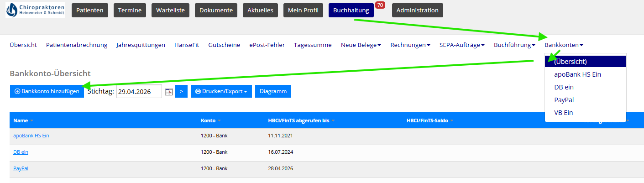Viewport: 644px width, 183px height.
Task: Open the calendar date picker icon
Action: [168, 91]
